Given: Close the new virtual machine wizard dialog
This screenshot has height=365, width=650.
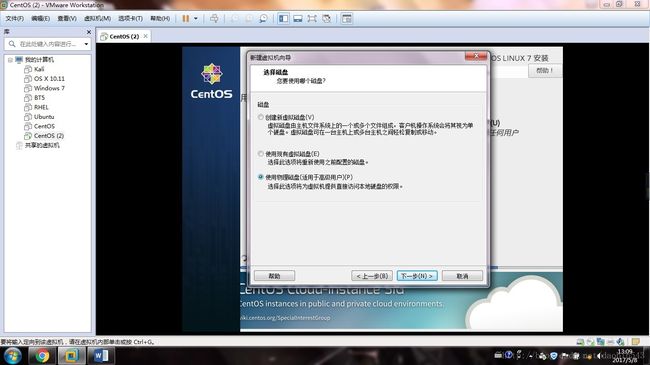Looking at the screenshot, I should point(476,56).
